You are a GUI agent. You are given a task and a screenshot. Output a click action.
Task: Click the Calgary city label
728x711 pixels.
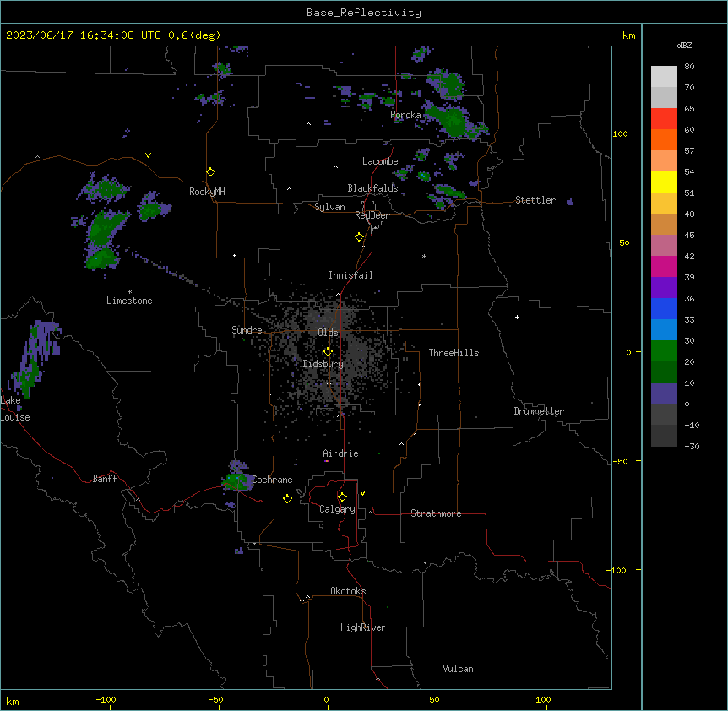pyautogui.click(x=337, y=509)
